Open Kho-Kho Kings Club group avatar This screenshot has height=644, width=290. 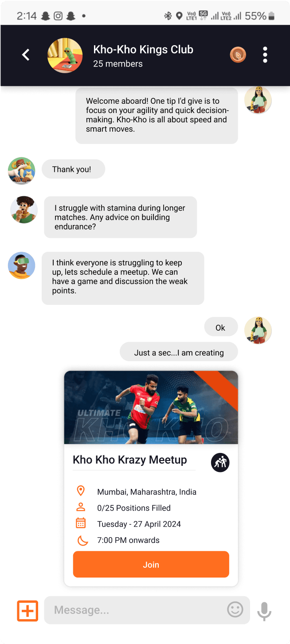(x=65, y=55)
